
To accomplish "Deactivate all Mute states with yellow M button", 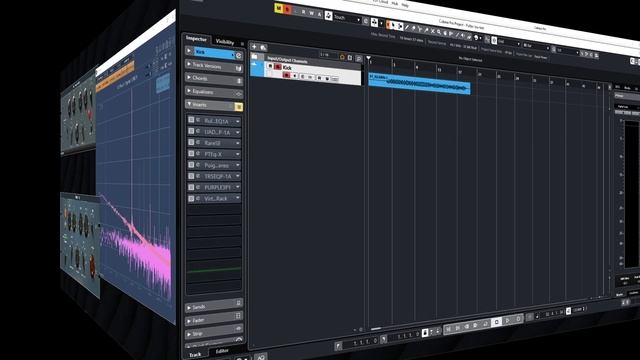I will tap(279, 8).
